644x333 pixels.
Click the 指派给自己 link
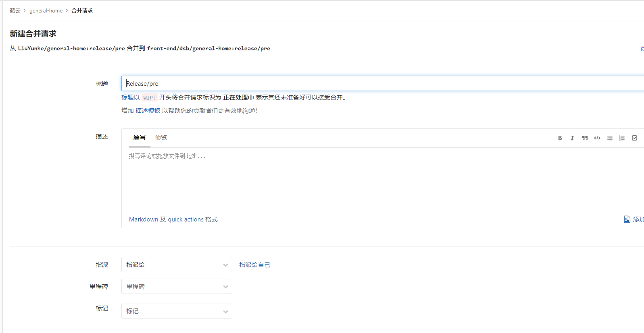pos(255,265)
